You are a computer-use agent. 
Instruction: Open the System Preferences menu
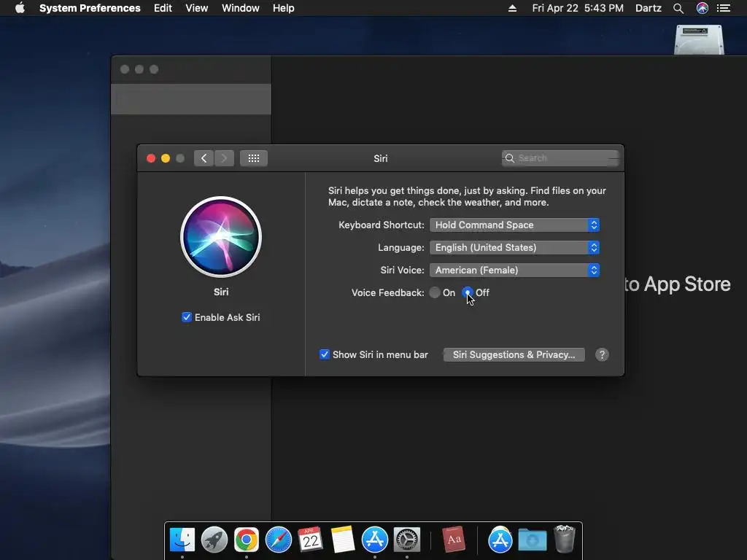(90, 8)
